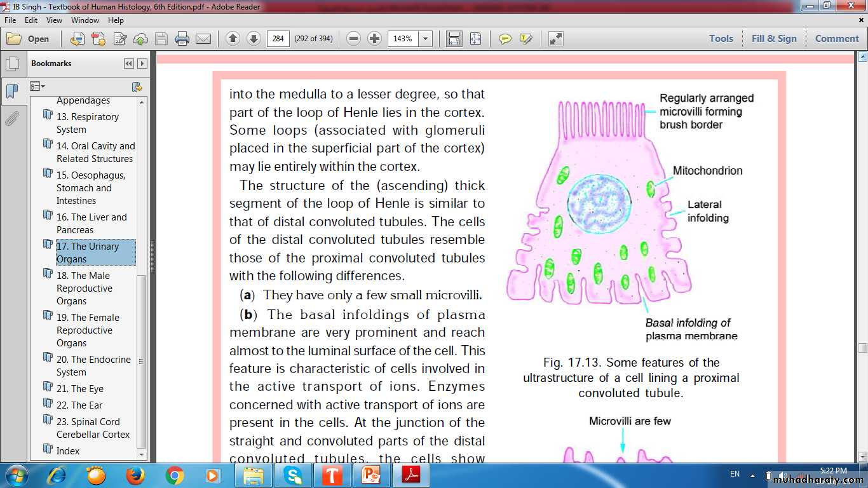Go to next page with down arrow
Viewport: 868px width, 488px height.
click(x=254, y=39)
